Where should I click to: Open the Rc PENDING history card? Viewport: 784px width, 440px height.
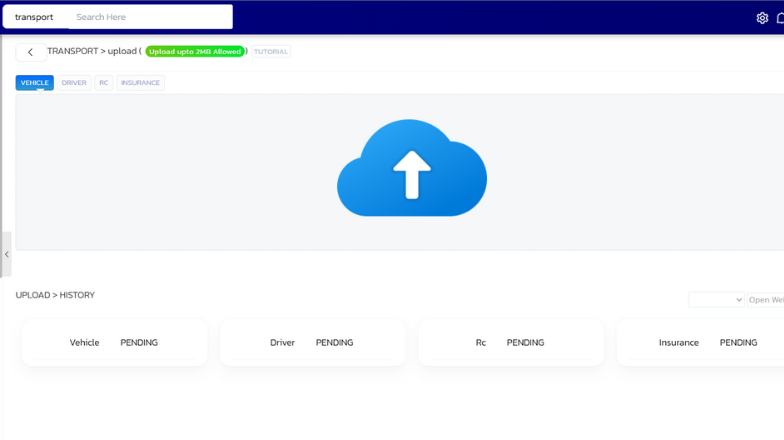510,342
